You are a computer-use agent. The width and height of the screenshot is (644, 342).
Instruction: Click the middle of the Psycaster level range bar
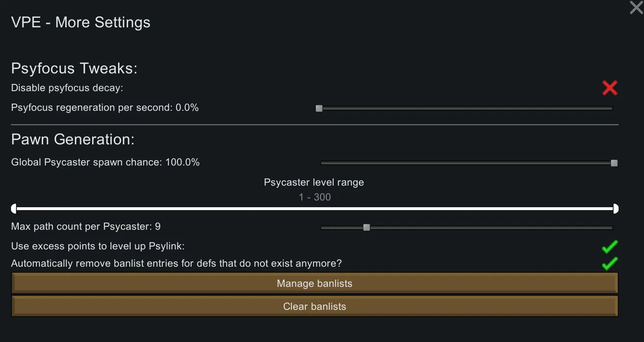315,209
